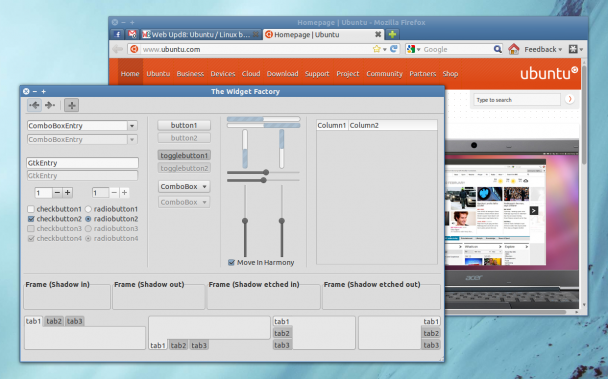Click the Ubuntu site identity icon in address bar
608x379 pixels.
click(x=134, y=49)
